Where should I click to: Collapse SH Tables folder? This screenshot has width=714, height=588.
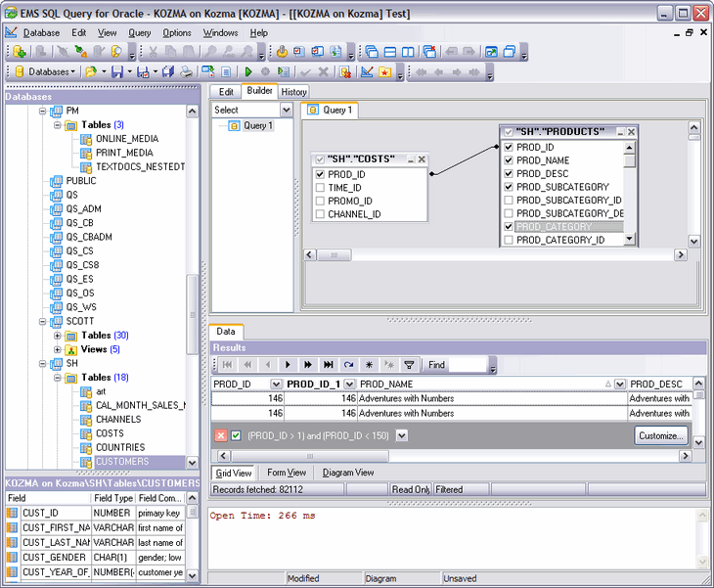[x=58, y=378]
